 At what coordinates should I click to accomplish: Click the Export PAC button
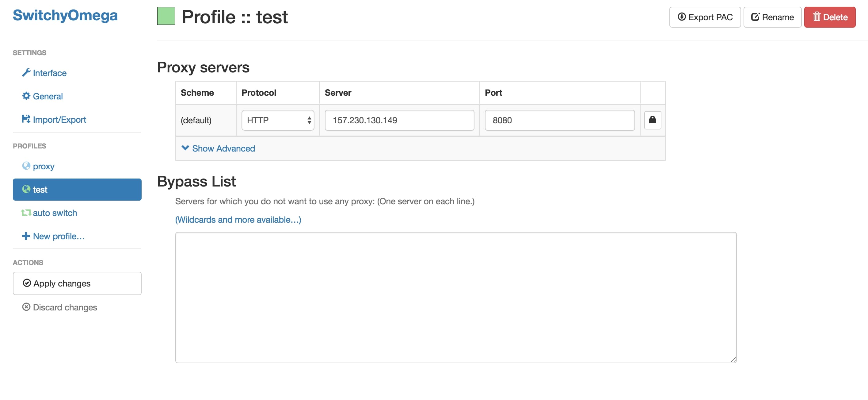click(x=705, y=17)
